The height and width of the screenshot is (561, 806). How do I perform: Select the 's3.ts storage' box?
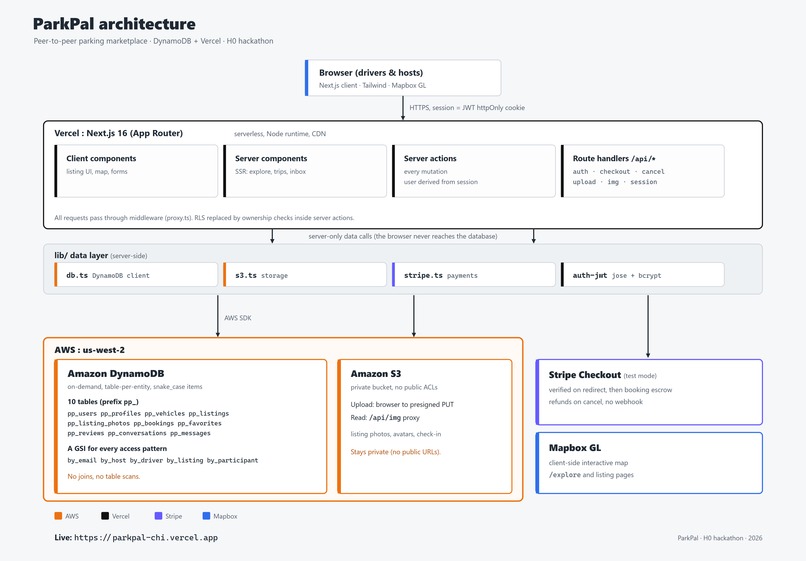pos(305,275)
